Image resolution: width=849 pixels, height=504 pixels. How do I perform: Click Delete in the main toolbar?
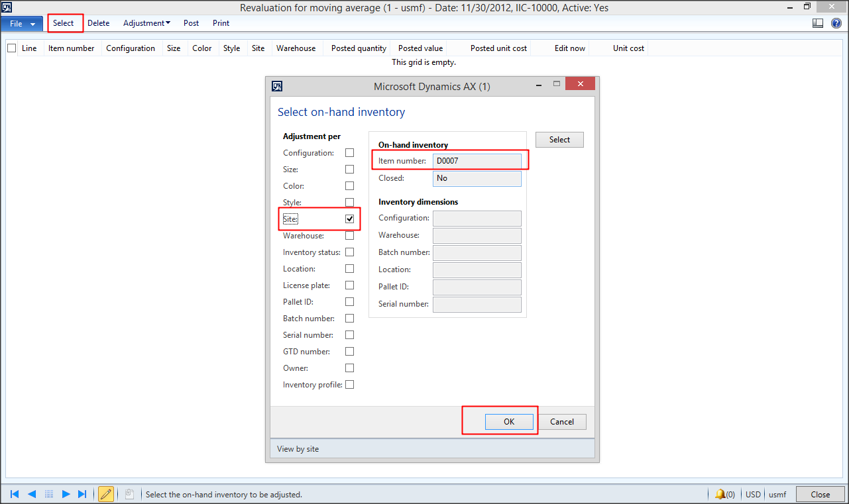99,23
